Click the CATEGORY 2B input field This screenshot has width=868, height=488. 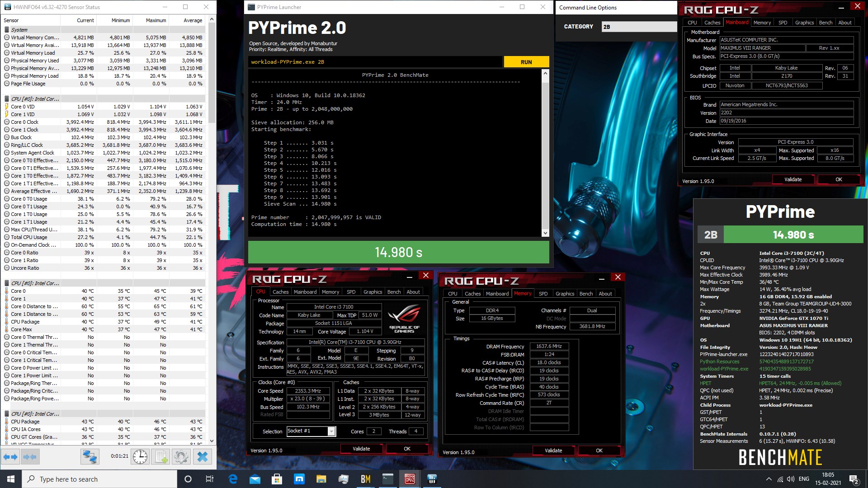[639, 27]
